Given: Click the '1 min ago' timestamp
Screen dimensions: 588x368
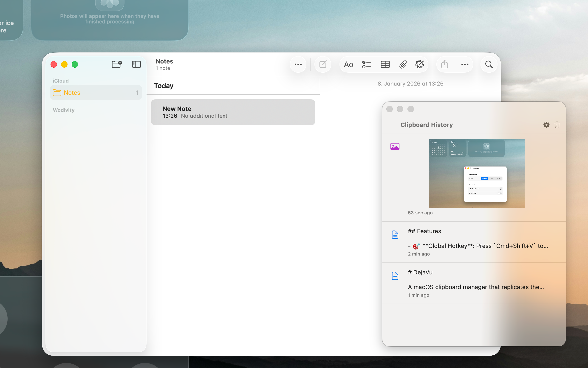Looking at the screenshot, I should coord(418,295).
